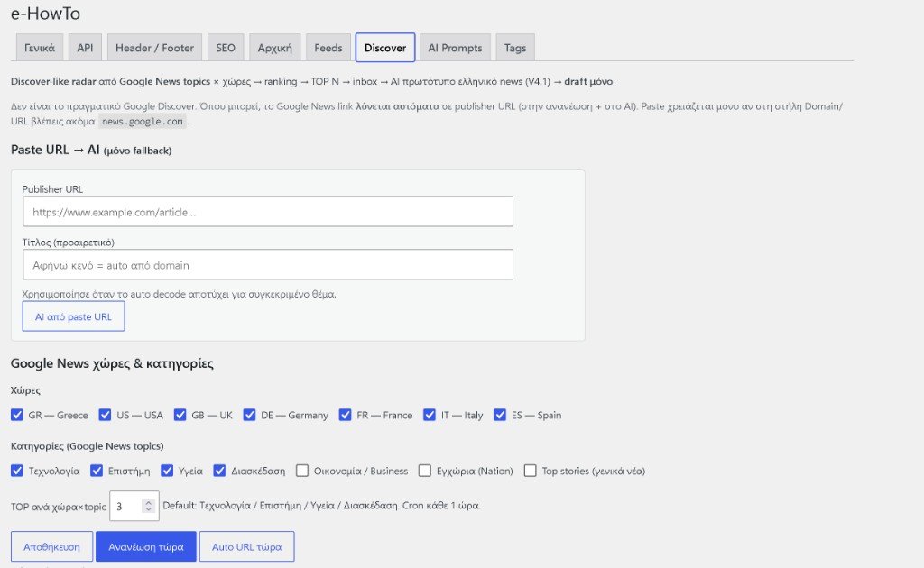
Task: Go to the Αρχική tab
Action: point(274,48)
